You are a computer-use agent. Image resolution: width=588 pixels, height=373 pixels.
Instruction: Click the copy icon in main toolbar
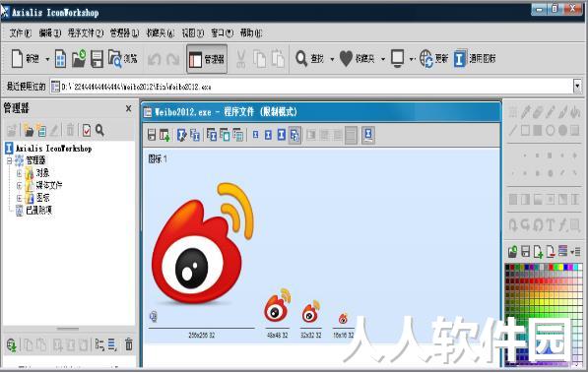click(259, 59)
